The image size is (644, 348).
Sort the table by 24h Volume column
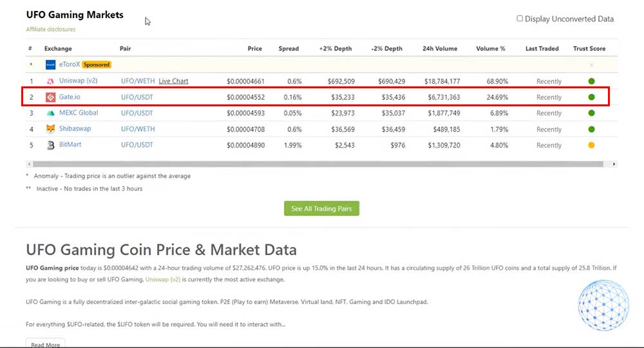point(440,48)
